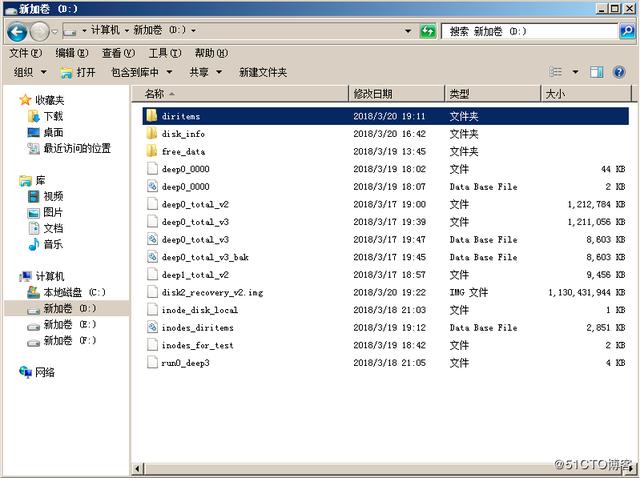Viewport: 640px width, 478px height.
Task: Click the 下载 downloads folder icon
Action: point(33,116)
